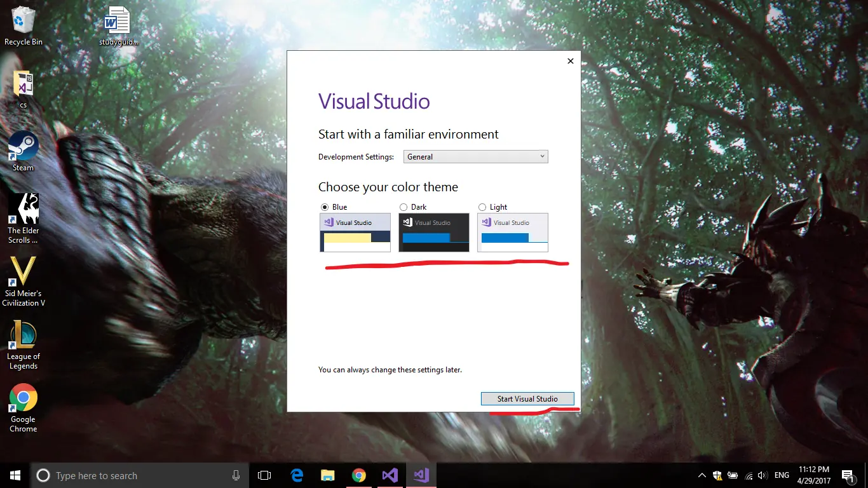Select the Steam desktop shortcut

click(x=23, y=151)
